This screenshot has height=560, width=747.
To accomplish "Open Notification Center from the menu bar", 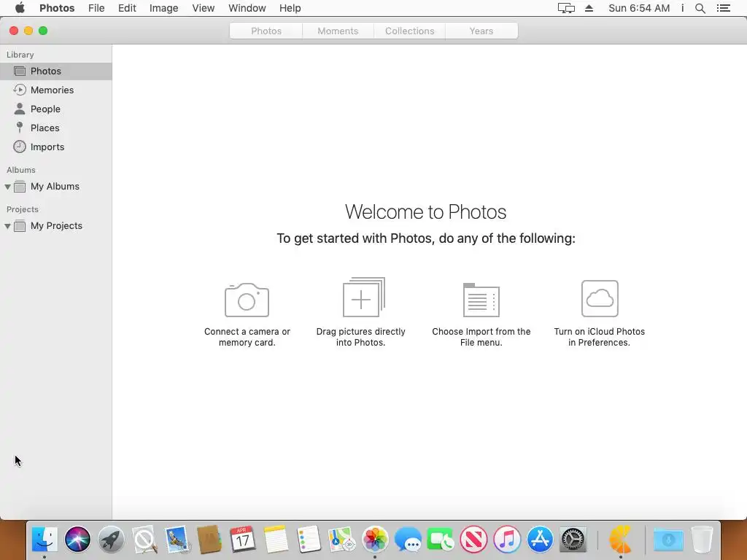I will pos(723,8).
